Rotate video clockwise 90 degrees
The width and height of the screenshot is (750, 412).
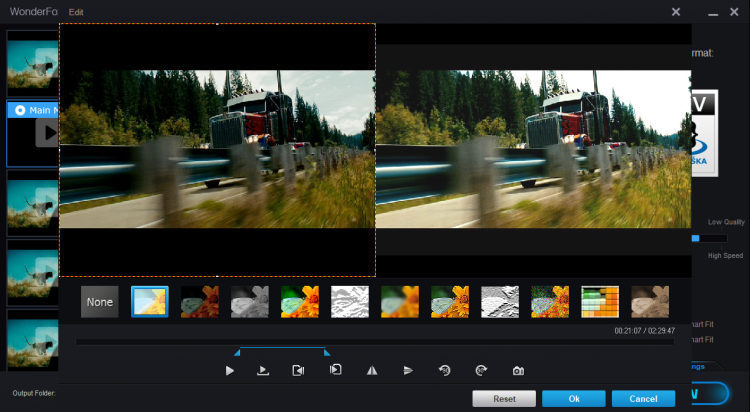click(x=481, y=370)
